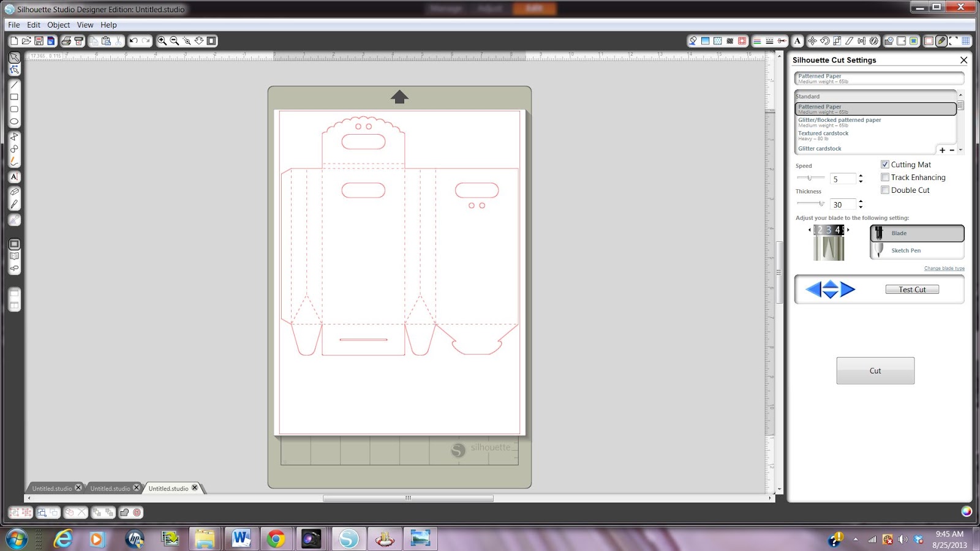Image resolution: width=980 pixels, height=551 pixels.
Task: Click the Change blade type link
Action: coord(944,268)
